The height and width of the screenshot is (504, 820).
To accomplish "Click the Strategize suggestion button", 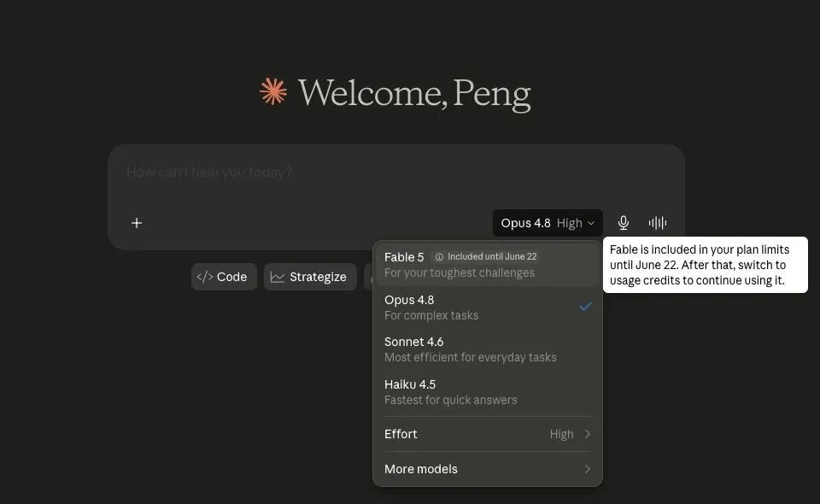I will point(310,277).
